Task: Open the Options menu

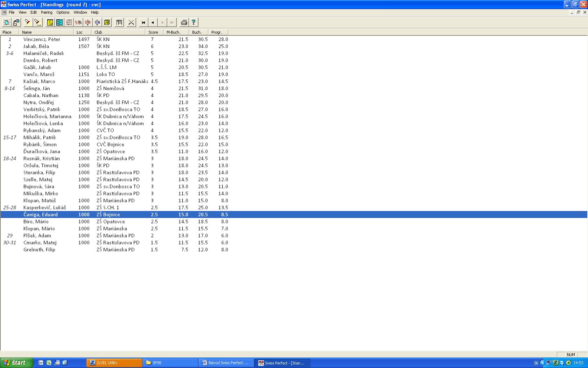Action: [x=63, y=12]
